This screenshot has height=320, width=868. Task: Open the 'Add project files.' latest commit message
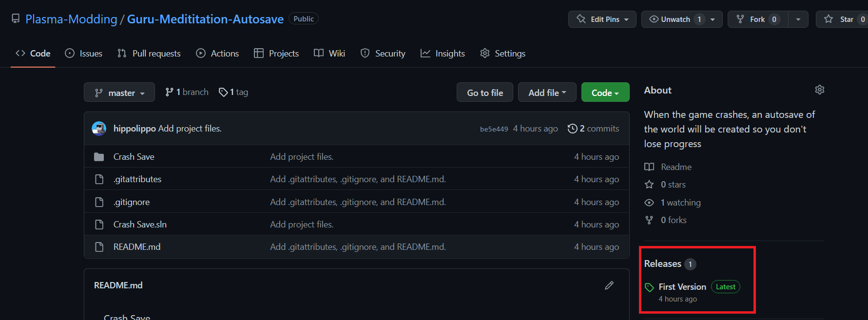point(190,129)
